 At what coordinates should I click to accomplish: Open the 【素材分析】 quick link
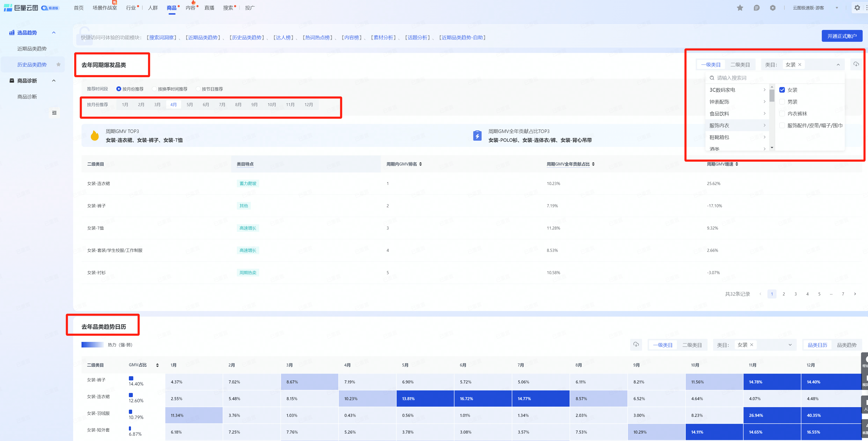[x=383, y=37]
